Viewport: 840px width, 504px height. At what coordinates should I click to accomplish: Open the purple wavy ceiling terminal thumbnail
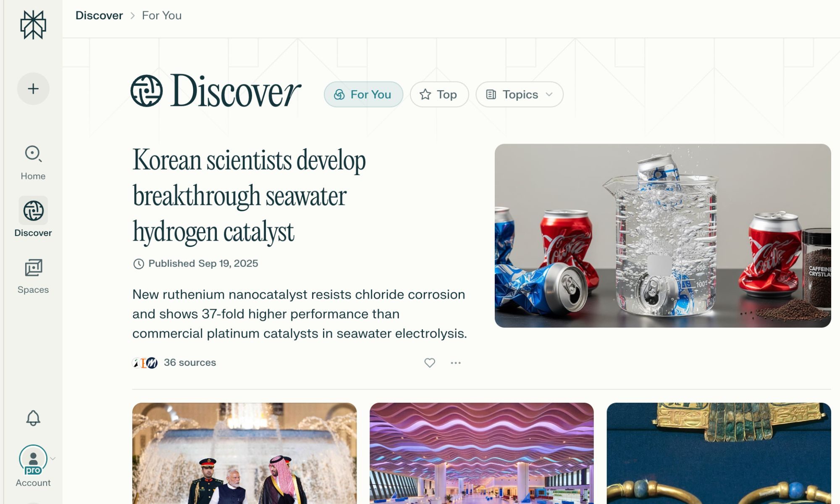482,453
